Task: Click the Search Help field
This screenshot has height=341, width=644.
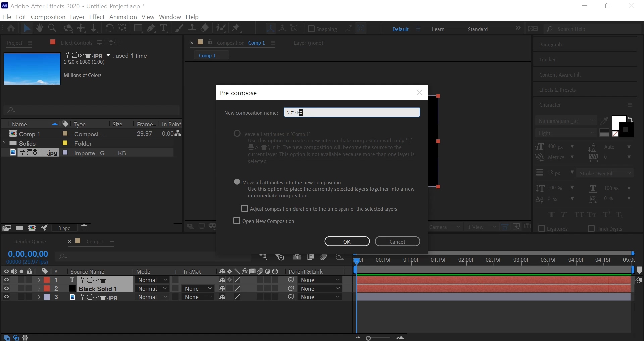Action: [592, 29]
